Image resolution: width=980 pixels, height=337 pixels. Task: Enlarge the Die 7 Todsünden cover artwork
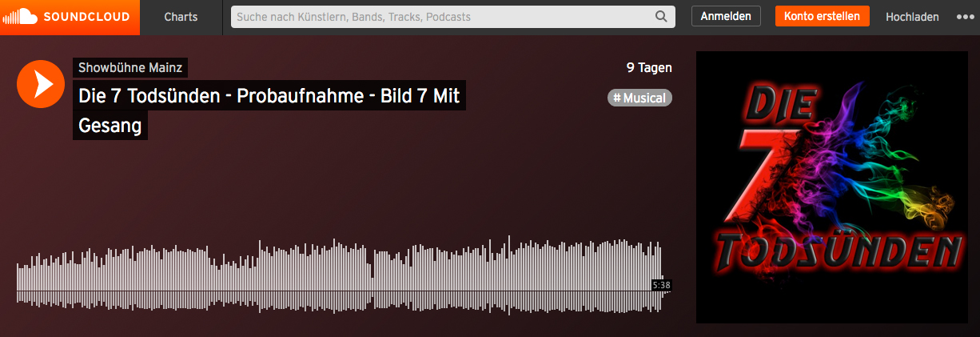pos(831,187)
